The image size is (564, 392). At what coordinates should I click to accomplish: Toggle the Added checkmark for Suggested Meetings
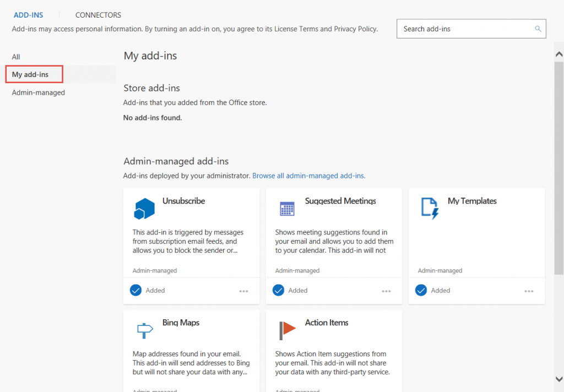279,290
